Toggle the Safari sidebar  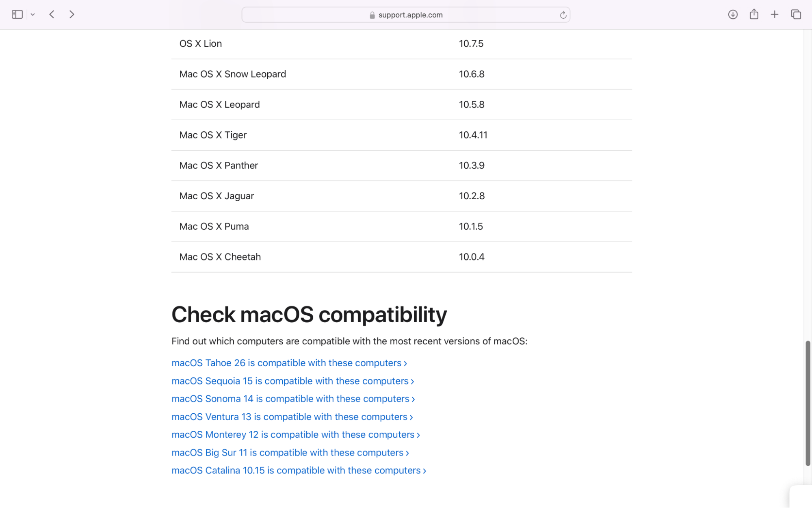pyautogui.click(x=16, y=14)
